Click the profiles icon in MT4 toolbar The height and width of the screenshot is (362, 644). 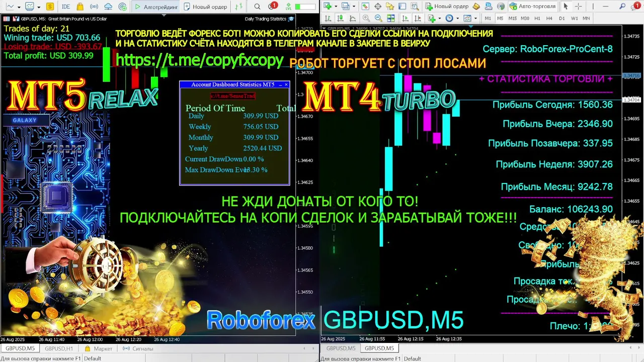coord(345,6)
